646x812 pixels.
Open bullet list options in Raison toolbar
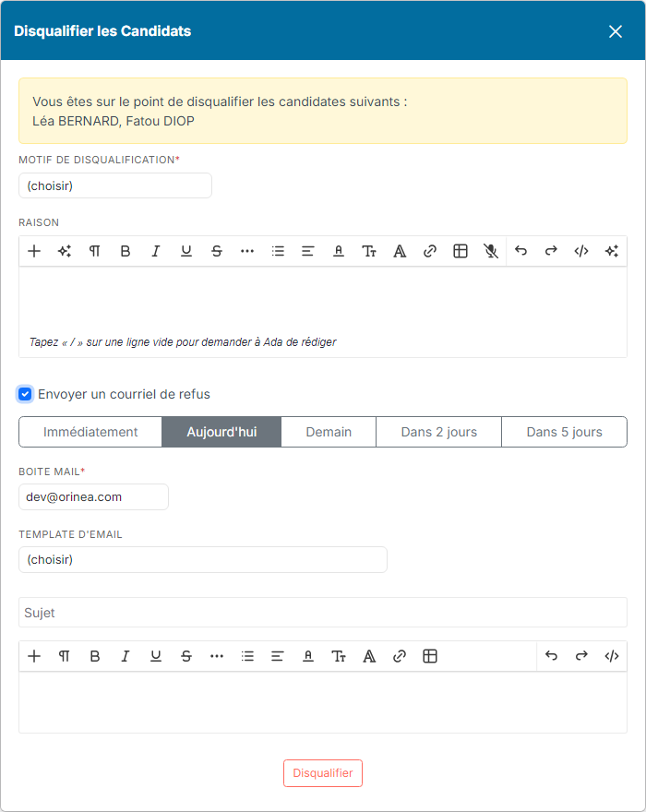278,251
